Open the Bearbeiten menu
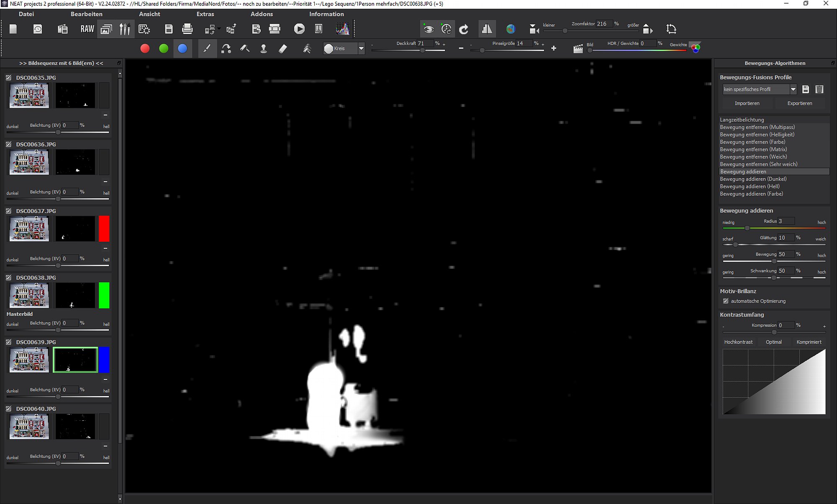Image resolution: width=837 pixels, height=504 pixels. (86, 14)
